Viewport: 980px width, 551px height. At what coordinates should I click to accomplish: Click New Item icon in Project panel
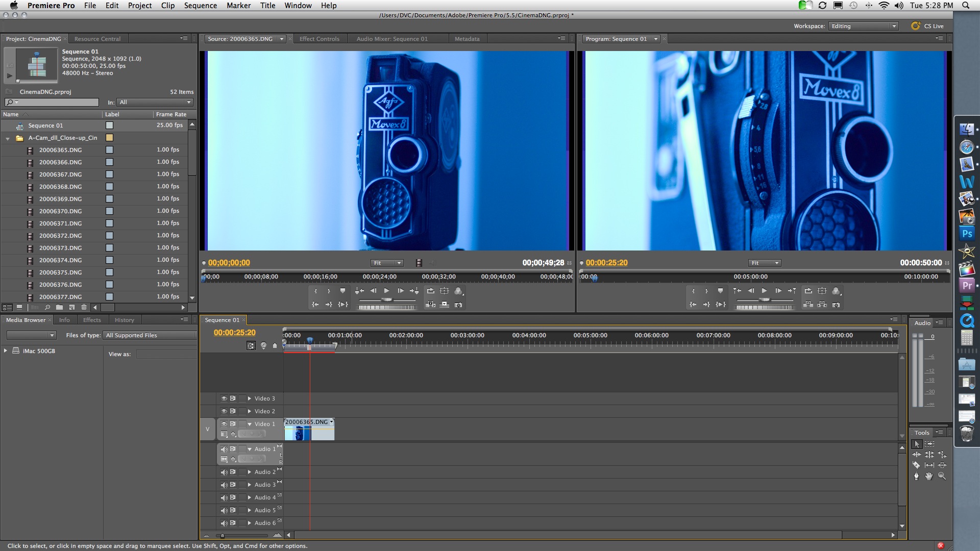(x=72, y=307)
